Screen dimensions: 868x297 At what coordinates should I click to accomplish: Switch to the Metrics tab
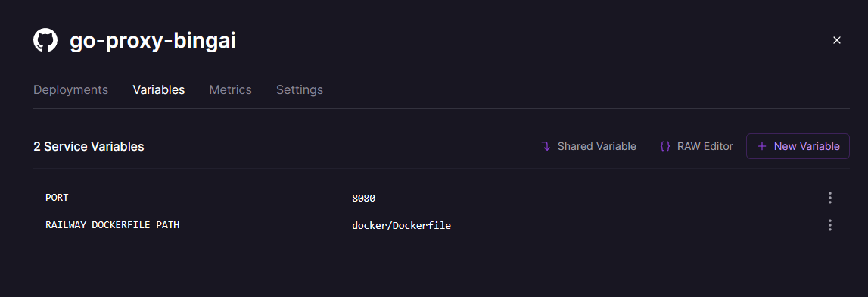coord(230,89)
